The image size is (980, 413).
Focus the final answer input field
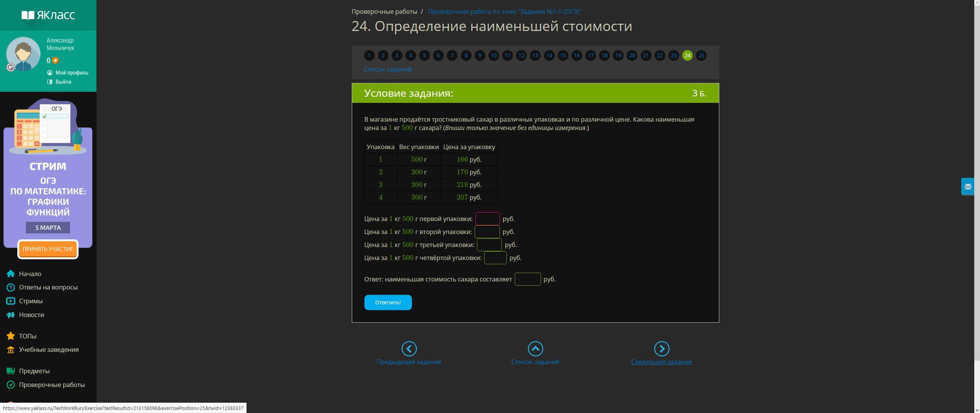pyautogui.click(x=527, y=279)
